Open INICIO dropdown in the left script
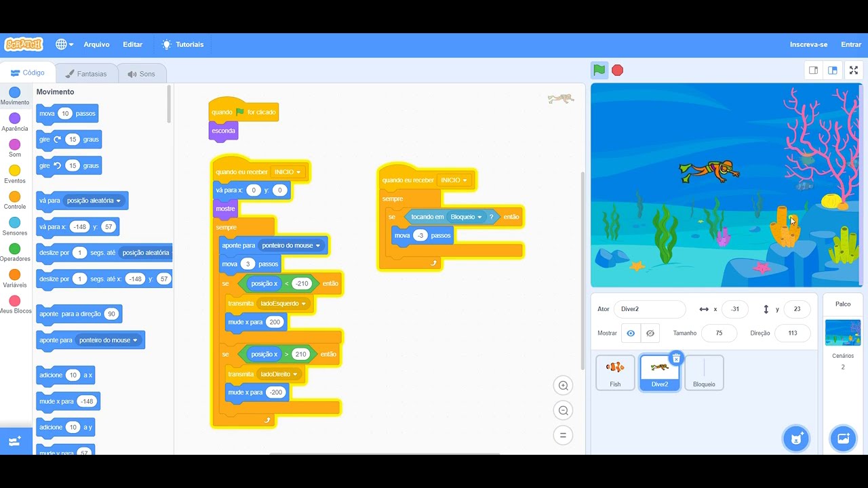The width and height of the screenshot is (868, 488). pos(288,172)
